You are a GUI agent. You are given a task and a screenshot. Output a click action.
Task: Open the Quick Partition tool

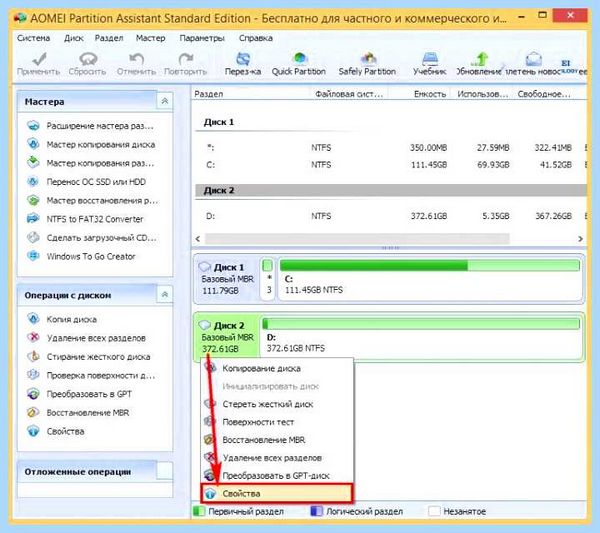point(299,64)
